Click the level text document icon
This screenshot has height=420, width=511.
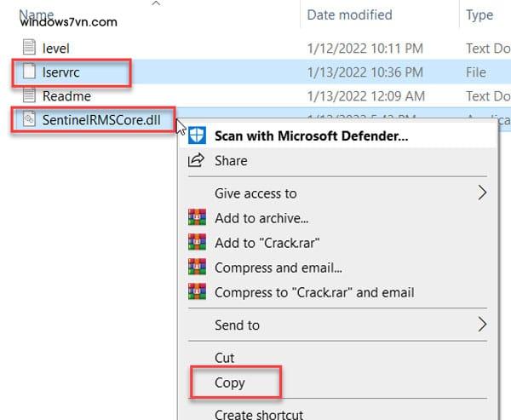pyautogui.click(x=30, y=49)
